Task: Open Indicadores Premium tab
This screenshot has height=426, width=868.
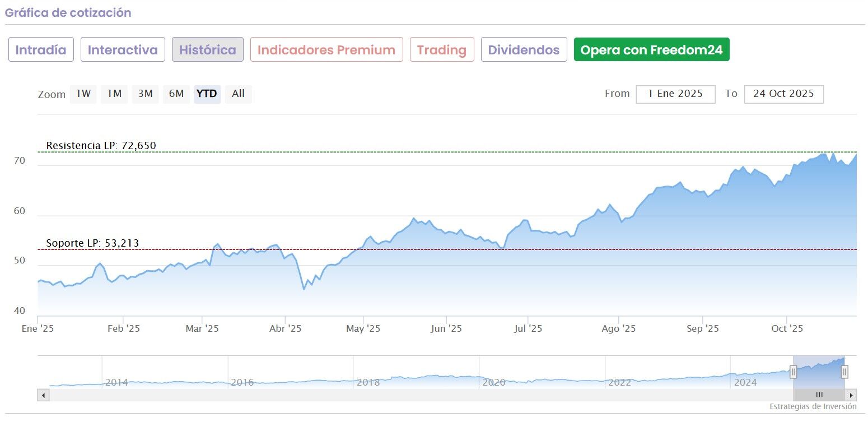Action: (326, 50)
